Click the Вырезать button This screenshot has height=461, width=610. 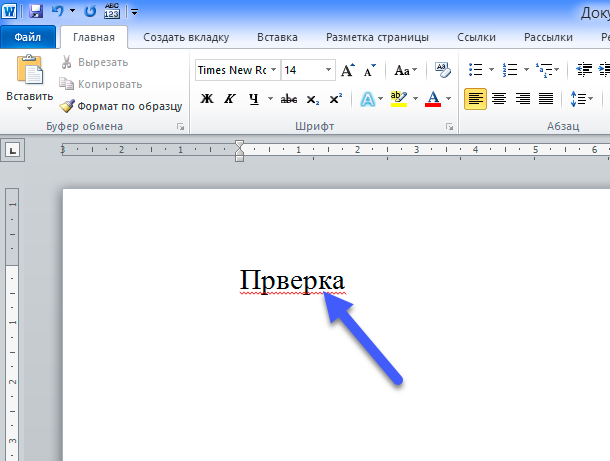tap(95, 62)
